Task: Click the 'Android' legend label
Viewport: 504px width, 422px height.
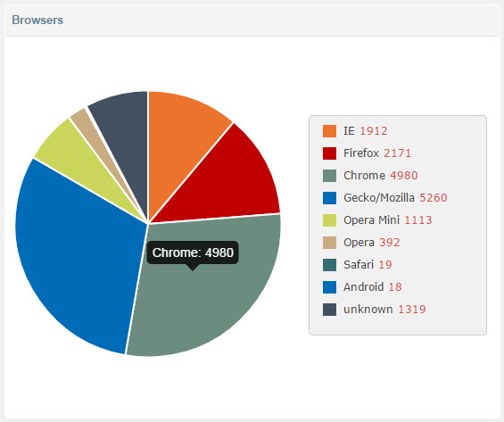Action: click(364, 286)
